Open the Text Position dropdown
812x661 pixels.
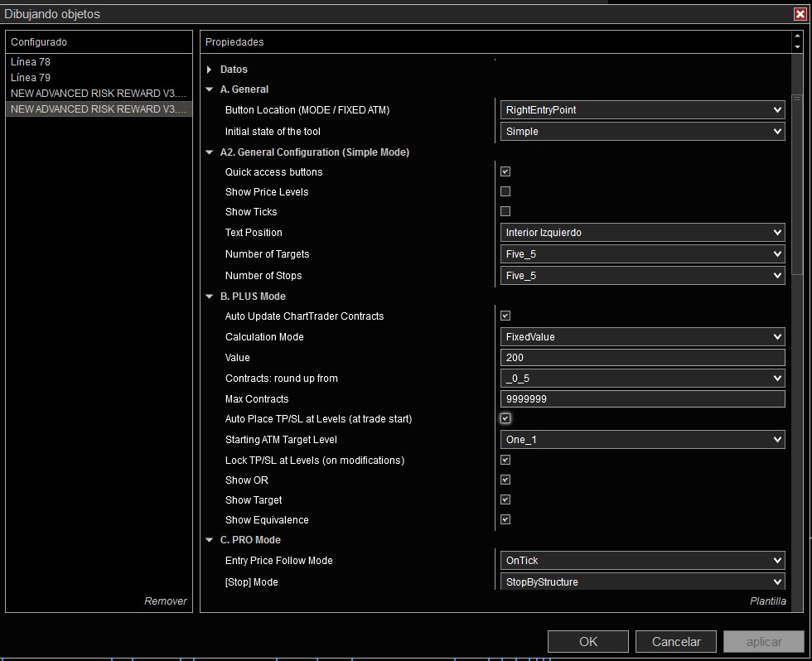click(x=642, y=233)
